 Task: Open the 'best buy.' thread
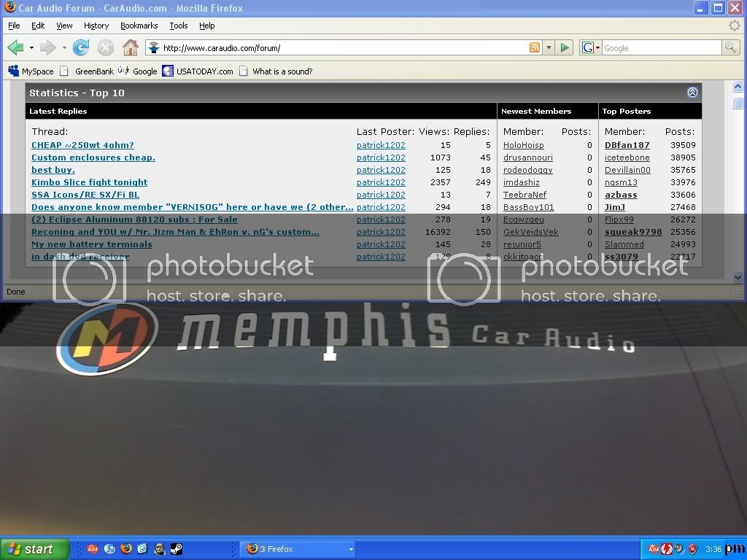click(53, 170)
